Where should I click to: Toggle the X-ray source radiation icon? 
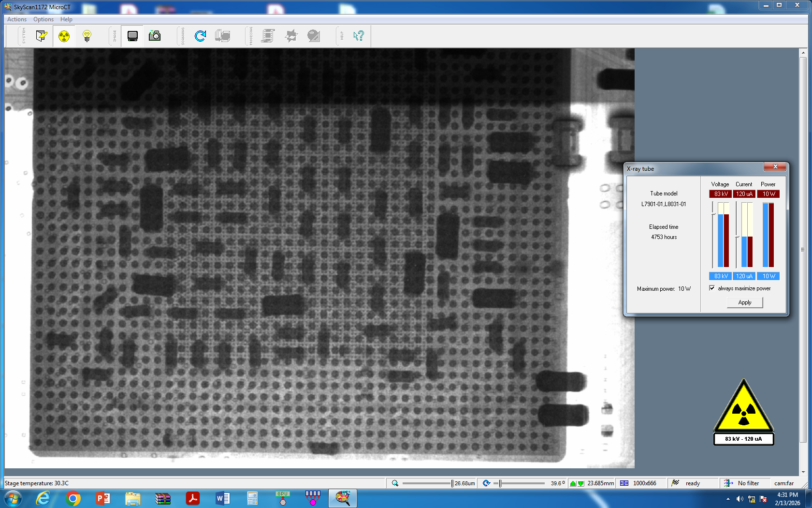[64, 36]
